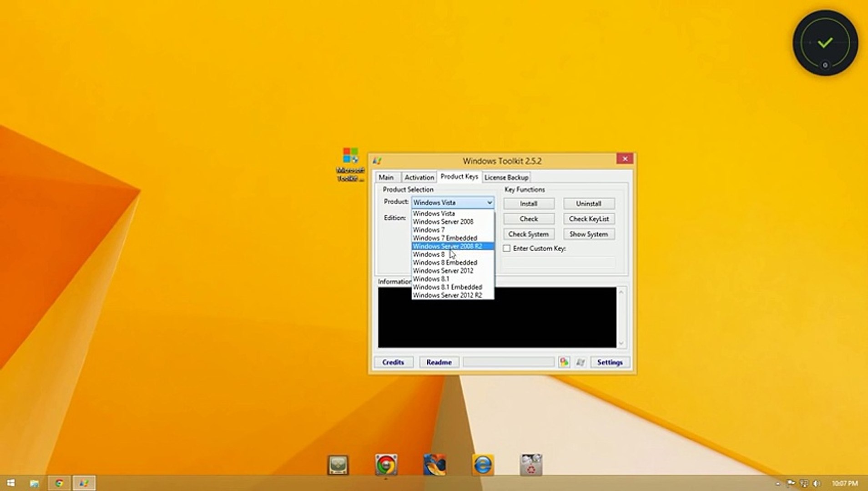This screenshot has height=491, width=868.
Task: Click the Windows Toolkit title bar icon
Action: (x=377, y=160)
